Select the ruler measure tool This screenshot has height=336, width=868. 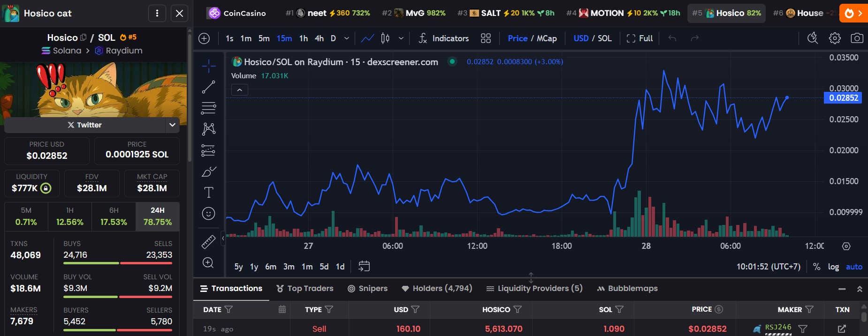tap(208, 242)
